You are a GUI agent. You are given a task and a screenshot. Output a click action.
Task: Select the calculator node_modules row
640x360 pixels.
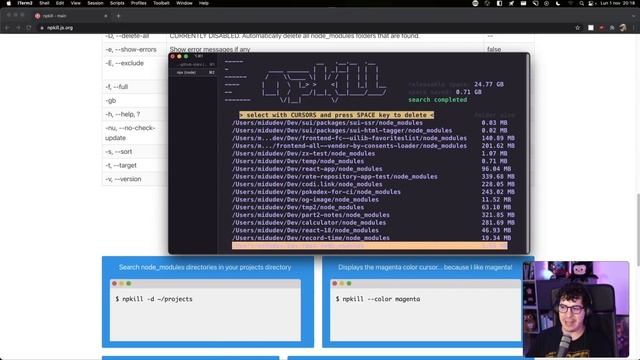tap(373, 222)
